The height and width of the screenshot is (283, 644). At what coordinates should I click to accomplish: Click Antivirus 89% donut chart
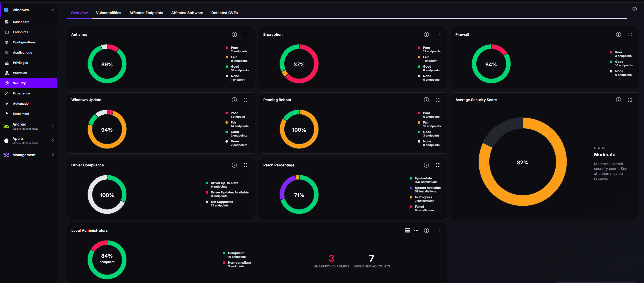pyautogui.click(x=107, y=64)
